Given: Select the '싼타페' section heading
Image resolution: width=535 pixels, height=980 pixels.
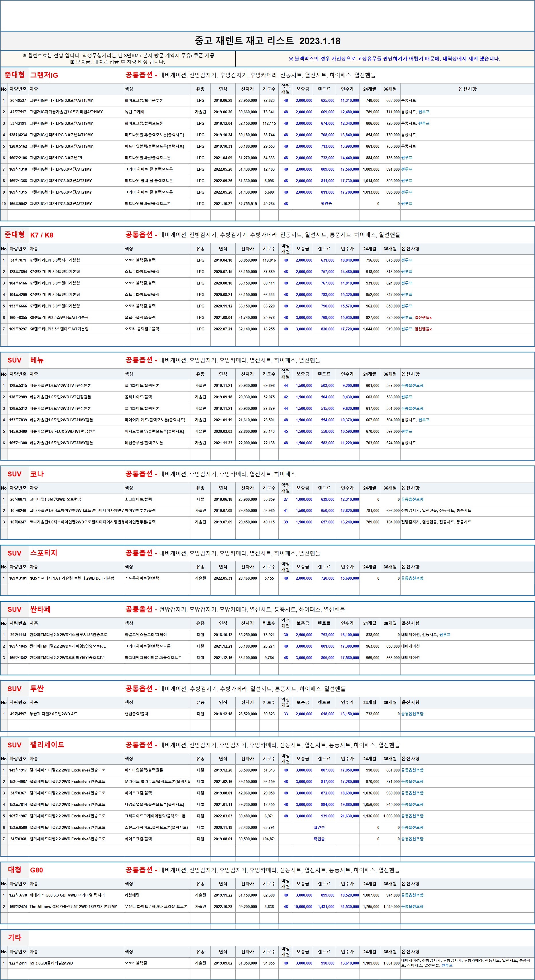Looking at the screenshot, I should (40, 609).
